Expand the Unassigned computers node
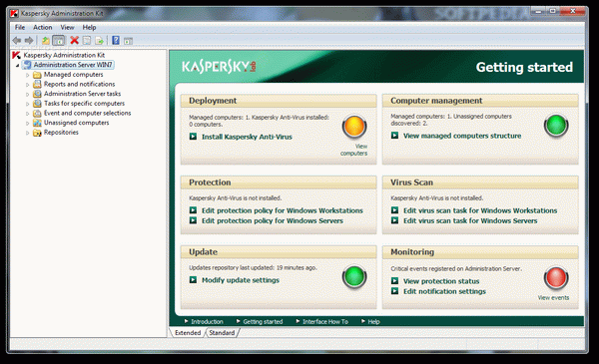599x364 pixels. tap(28, 123)
